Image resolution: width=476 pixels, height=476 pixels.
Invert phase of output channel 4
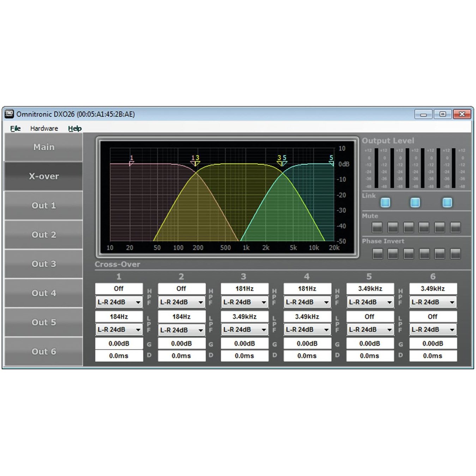(x=424, y=253)
